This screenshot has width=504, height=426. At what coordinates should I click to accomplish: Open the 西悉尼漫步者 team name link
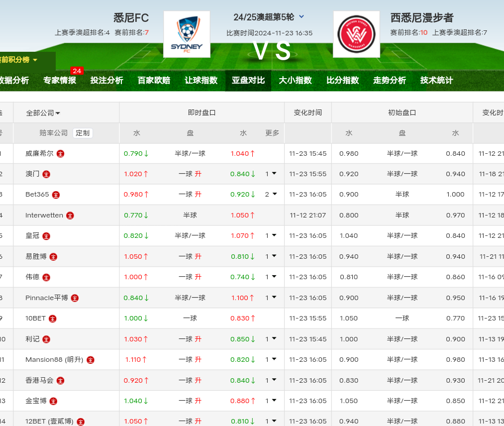422,18
